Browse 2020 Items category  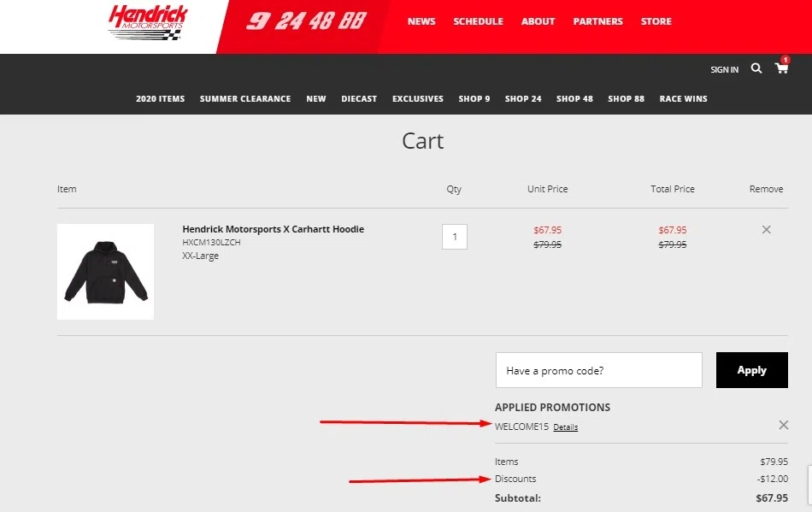(160, 98)
